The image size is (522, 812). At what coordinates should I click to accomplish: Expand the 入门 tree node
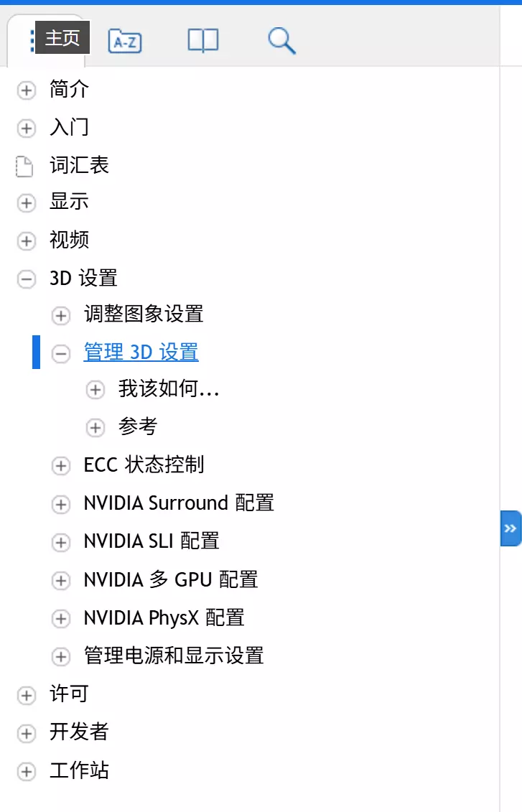tap(27, 129)
